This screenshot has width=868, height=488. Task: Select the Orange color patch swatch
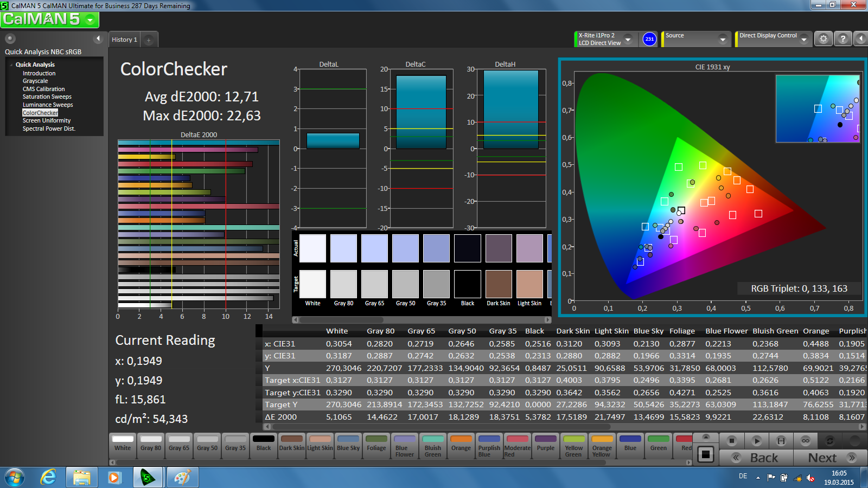coord(461,445)
